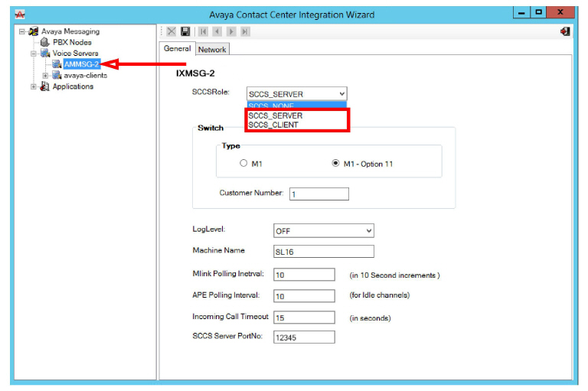Click the avaya-clients server icon
Image resolution: width=588 pixels, height=391 pixels.
pyautogui.click(x=57, y=75)
